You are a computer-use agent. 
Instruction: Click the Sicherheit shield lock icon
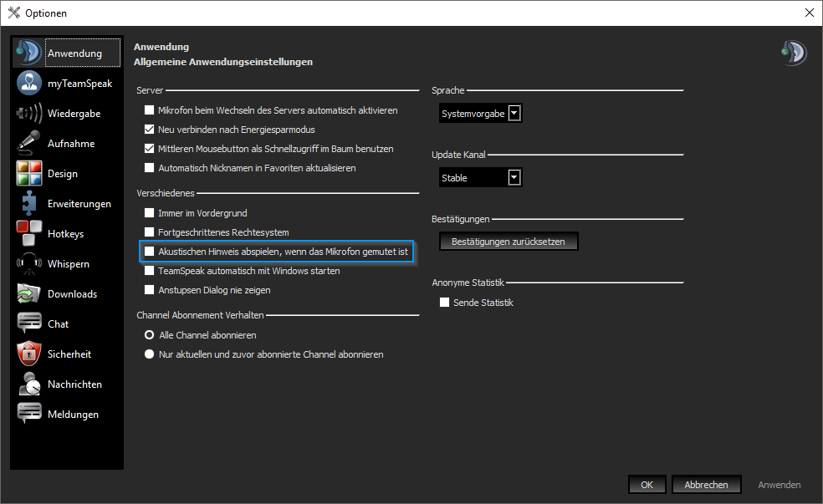(x=29, y=354)
